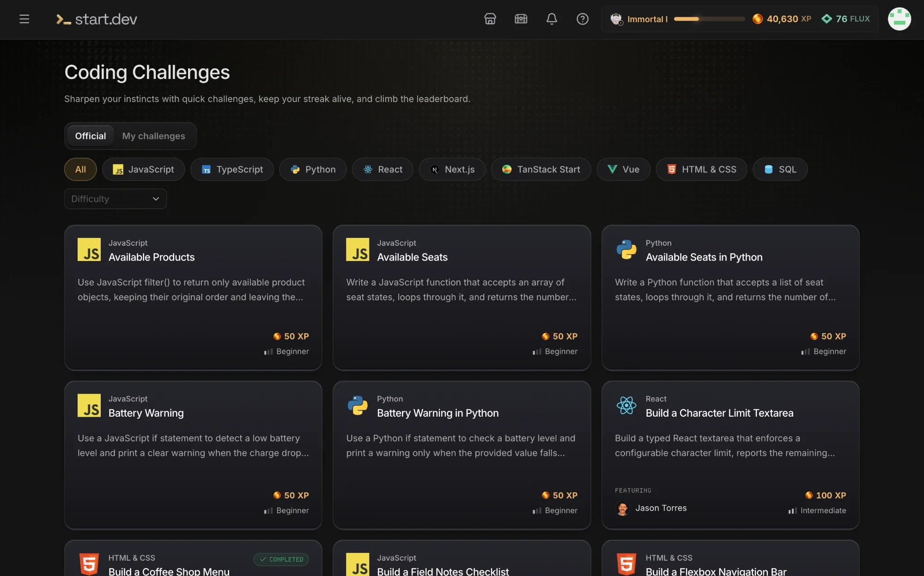The image size is (924, 576).
Task: Click Jason Torres avatar
Action: tap(623, 508)
